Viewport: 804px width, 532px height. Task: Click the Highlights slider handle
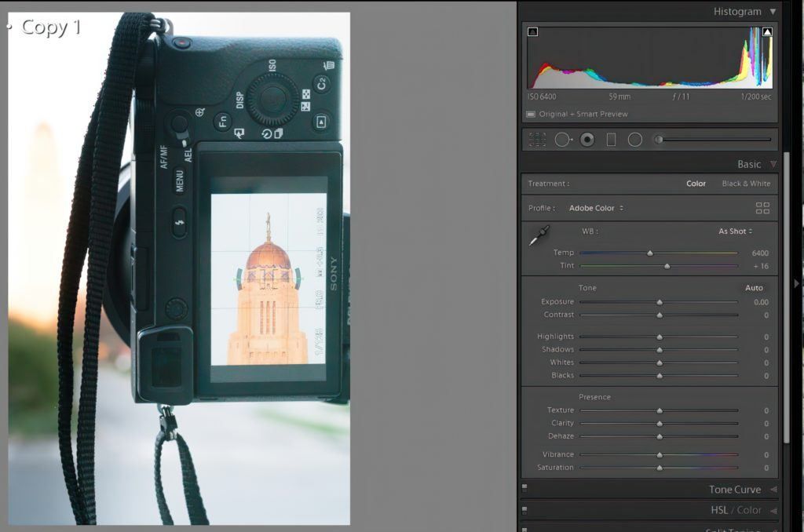(x=660, y=337)
